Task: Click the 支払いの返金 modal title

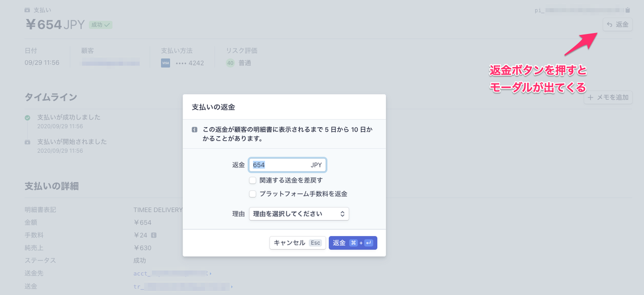Action: point(213,107)
